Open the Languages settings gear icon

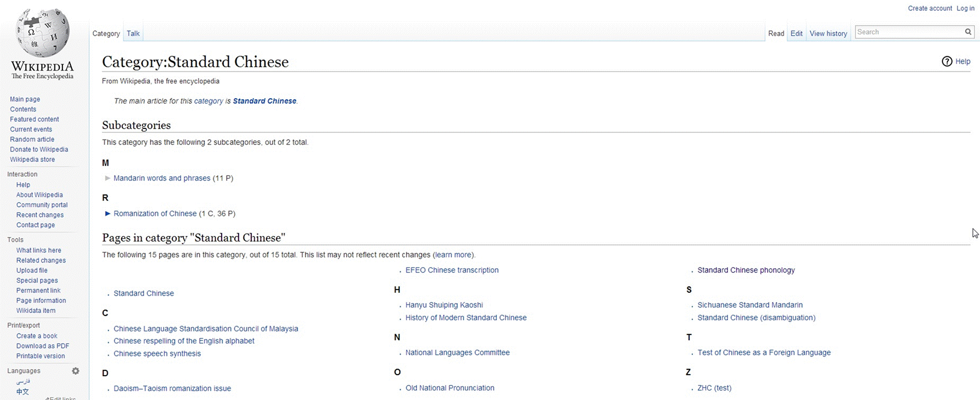(76, 371)
